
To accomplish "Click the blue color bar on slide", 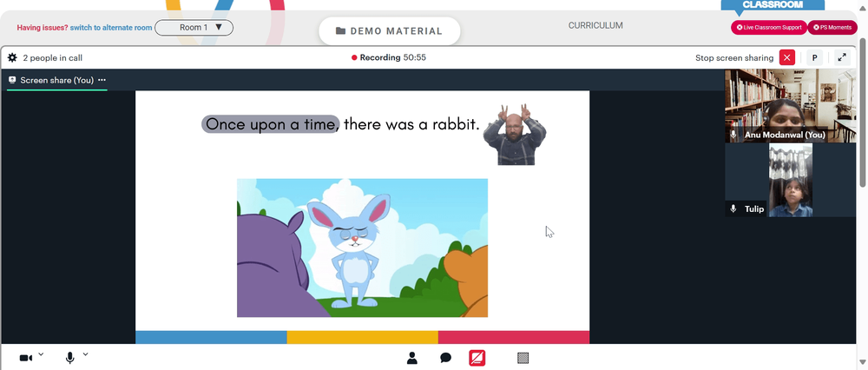I will 211,337.
